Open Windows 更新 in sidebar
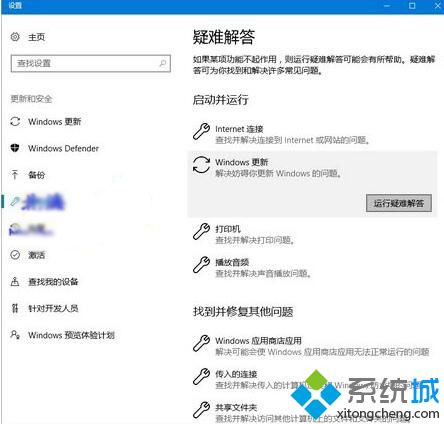 click(55, 122)
